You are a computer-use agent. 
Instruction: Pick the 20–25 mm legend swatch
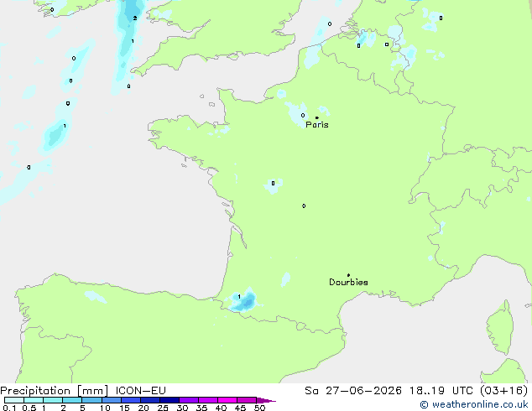click(x=150, y=400)
